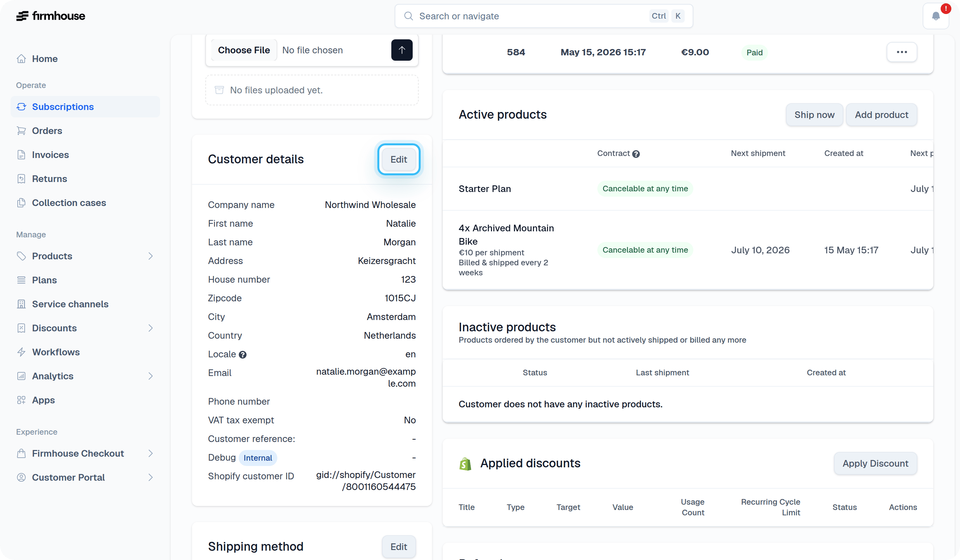Click the Service channels building icon
Screen dimensions: 960x560
[x=21, y=304]
